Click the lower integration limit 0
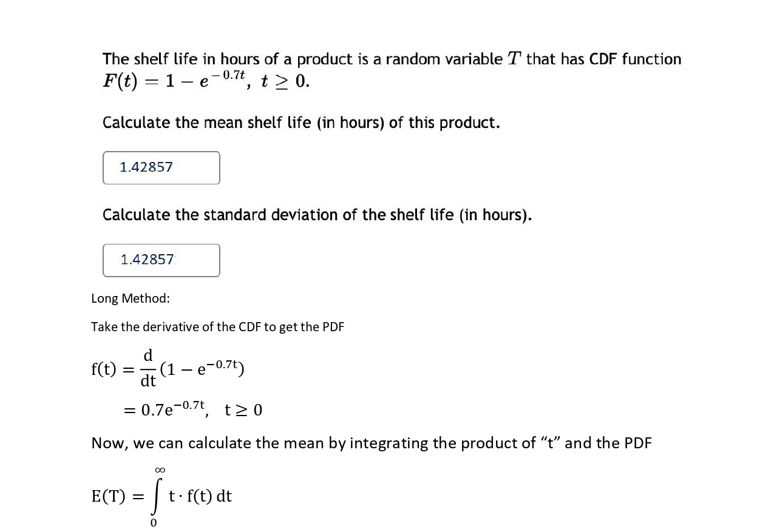774x532 pixels. point(153,522)
